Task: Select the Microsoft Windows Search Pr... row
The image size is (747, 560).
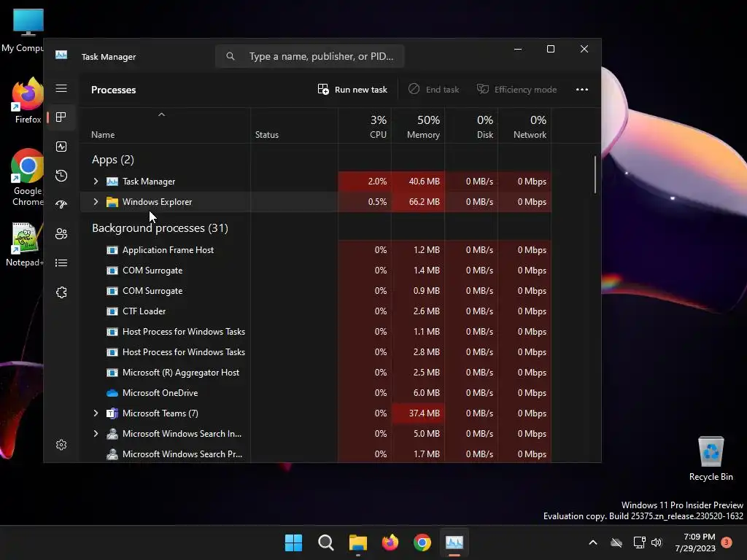Action: [315, 454]
